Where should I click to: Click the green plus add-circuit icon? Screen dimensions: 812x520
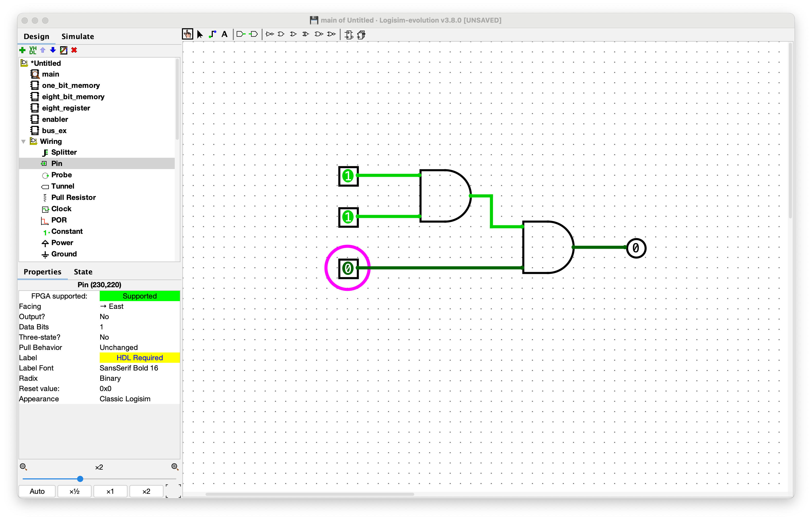point(23,50)
